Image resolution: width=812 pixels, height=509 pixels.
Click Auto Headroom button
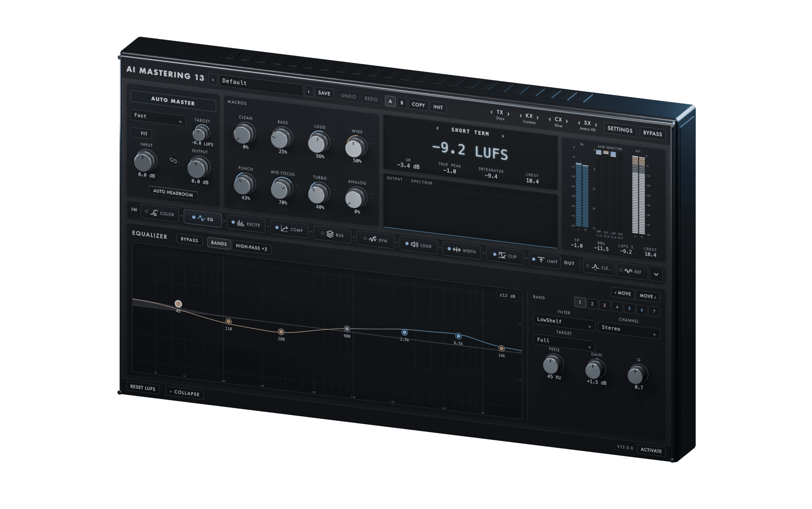tap(173, 193)
